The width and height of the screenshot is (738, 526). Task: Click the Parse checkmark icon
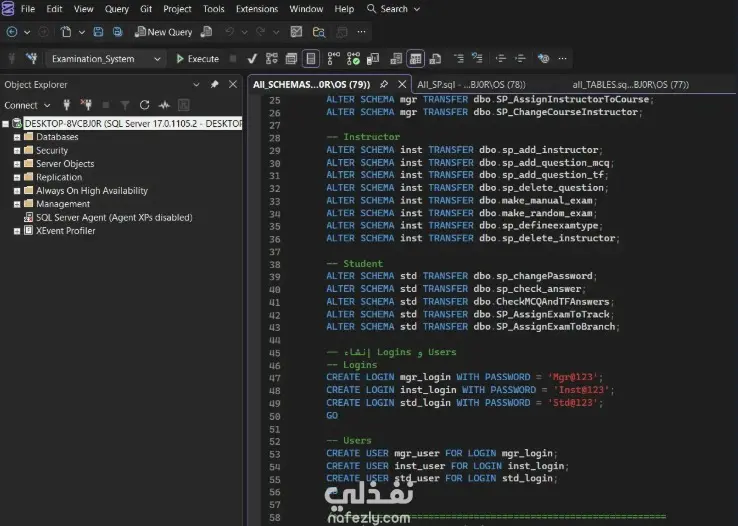click(252, 58)
